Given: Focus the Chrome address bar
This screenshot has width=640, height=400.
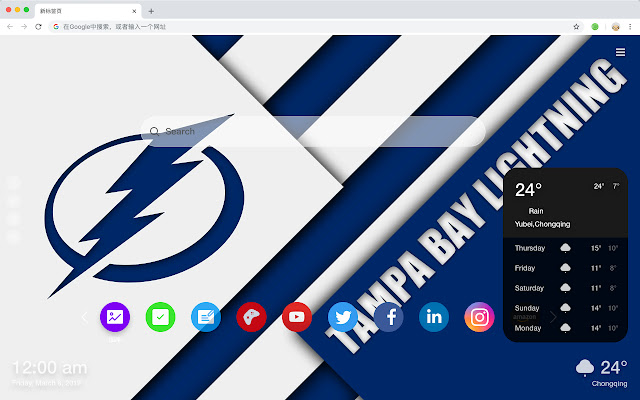Looking at the screenshot, I should pyautogui.click(x=314, y=27).
